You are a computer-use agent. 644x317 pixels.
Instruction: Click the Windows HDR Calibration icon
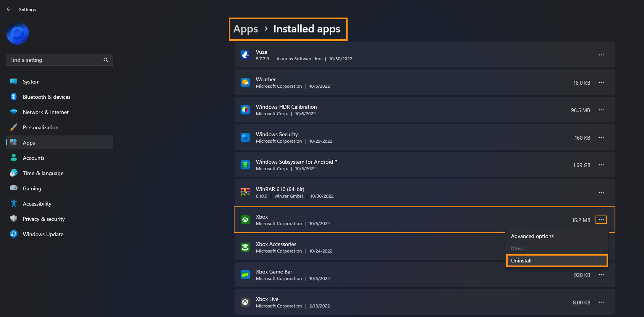coord(245,110)
